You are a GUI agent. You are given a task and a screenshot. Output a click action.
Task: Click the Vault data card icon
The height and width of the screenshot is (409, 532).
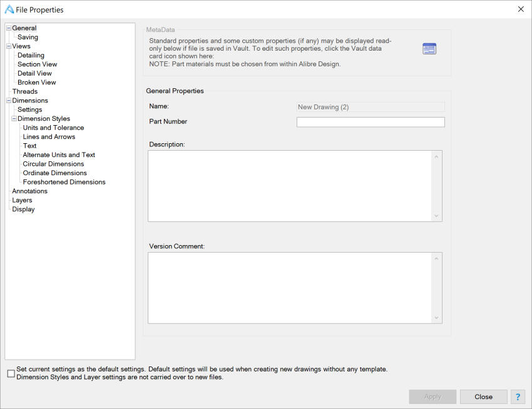[x=429, y=49]
